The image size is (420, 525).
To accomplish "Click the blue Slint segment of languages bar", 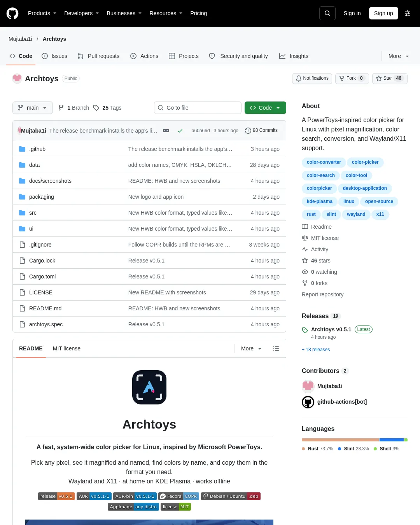I will click(x=392, y=440).
